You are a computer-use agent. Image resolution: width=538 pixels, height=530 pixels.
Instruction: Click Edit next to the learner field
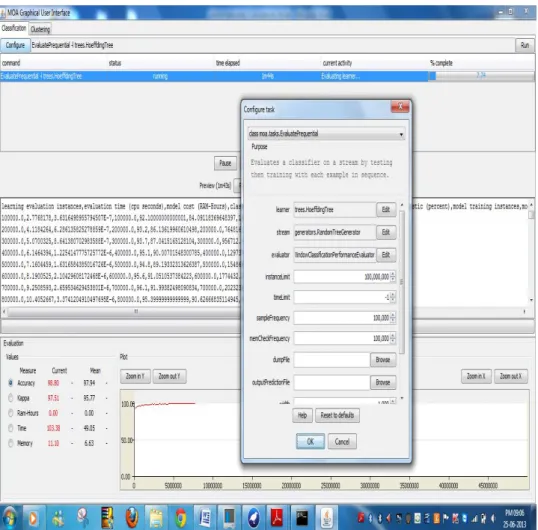[386, 209]
